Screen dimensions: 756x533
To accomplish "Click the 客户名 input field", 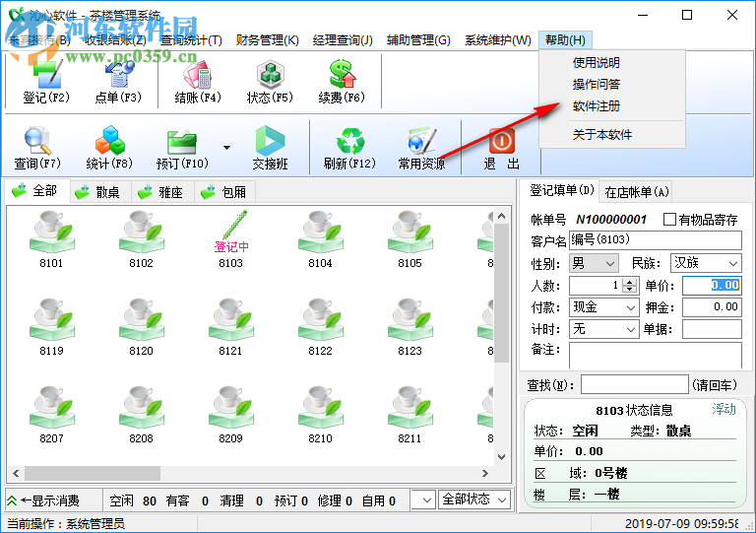I will (x=656, y=240).
